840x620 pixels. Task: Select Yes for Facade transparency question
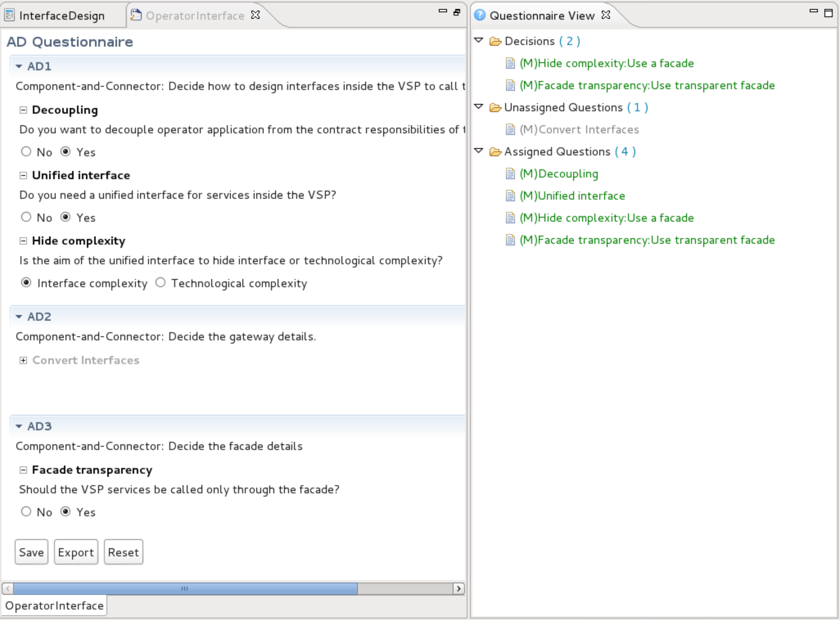(66, 512)
